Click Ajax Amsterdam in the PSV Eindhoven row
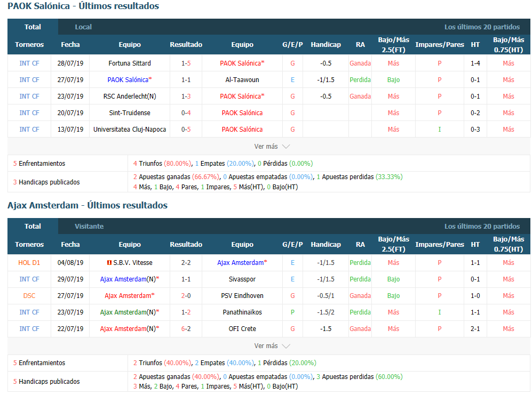This screenshot has width=532, height=395. pyautogui.click(x=128, y=296)
